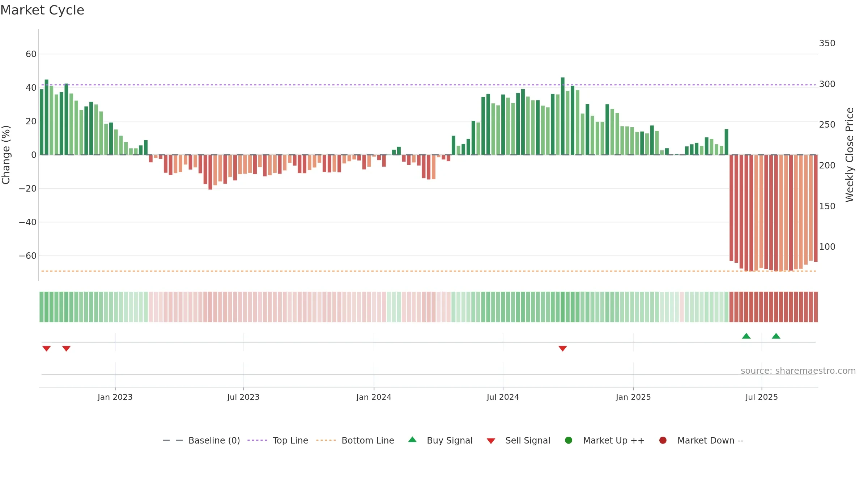Click the buy signal marker just before Jul 2025

pyautogui.click(x=746, y=336)
